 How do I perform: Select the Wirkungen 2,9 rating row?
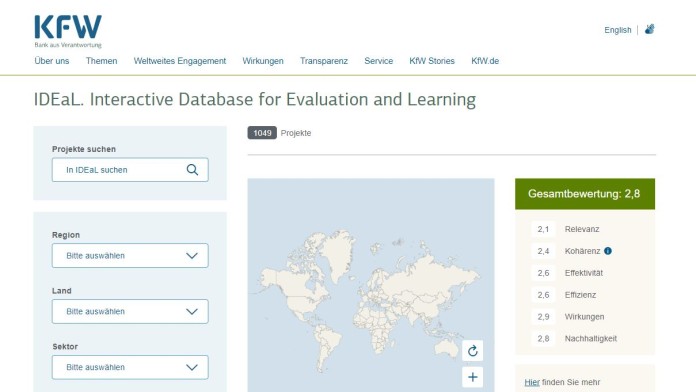point(585,317)
